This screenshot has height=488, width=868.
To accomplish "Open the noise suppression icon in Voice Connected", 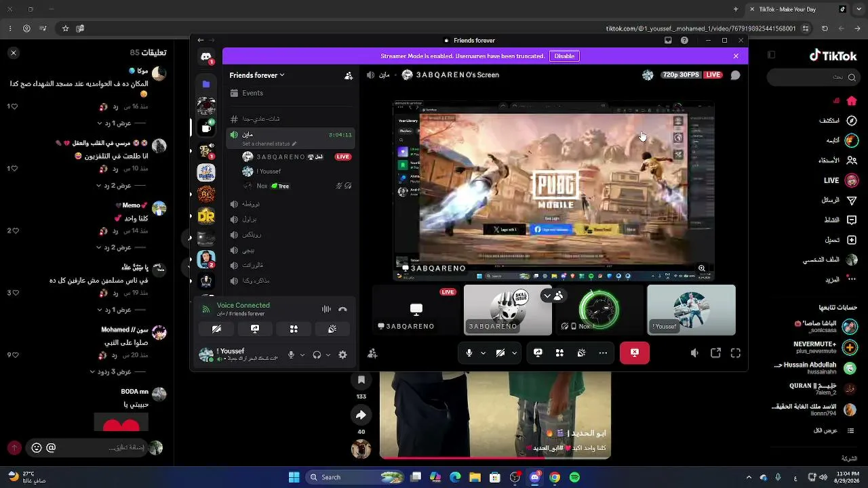I will pos(326,309).
